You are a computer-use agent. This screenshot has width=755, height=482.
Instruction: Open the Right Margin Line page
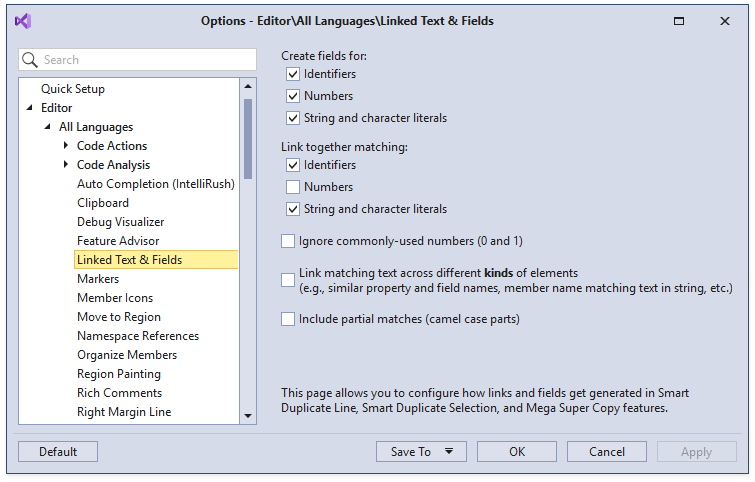124,412
